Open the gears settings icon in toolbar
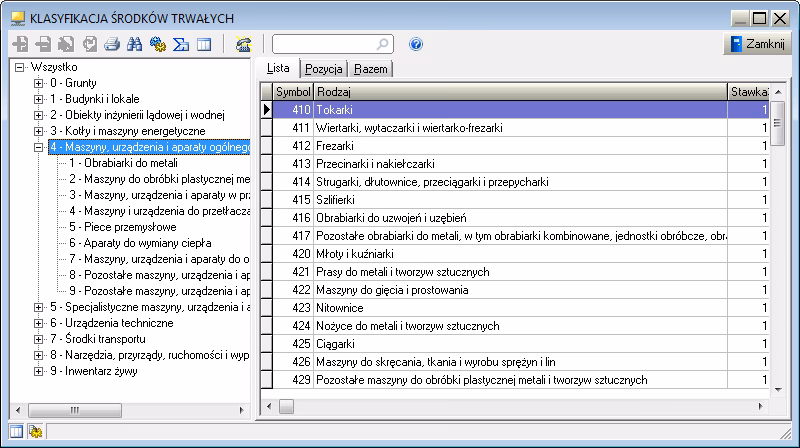800x448 pixels. pos(157,45)
